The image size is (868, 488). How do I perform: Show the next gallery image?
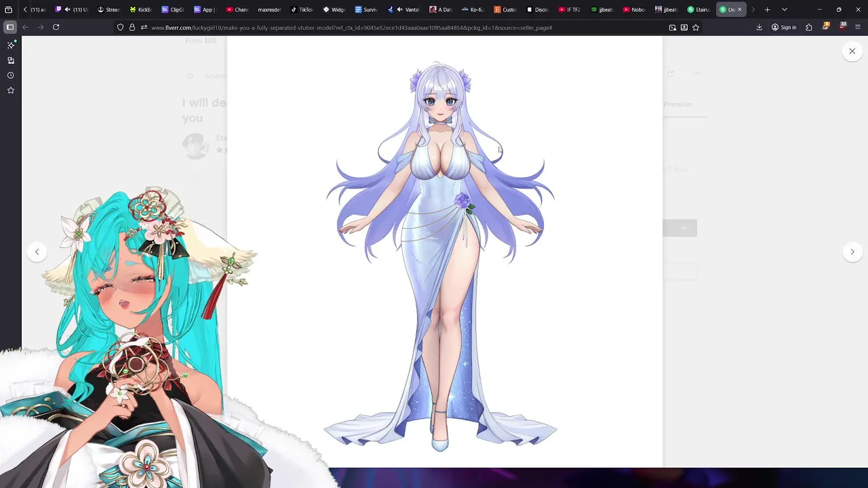(x=852, y=251)
